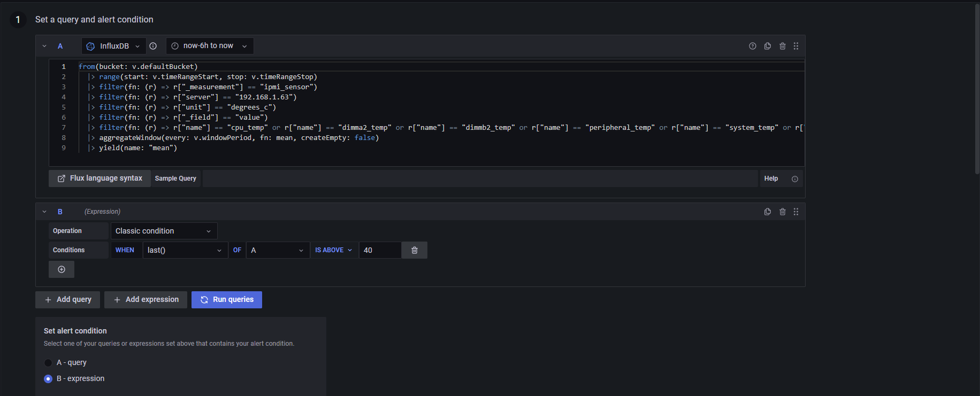The image size is (980, 396).
Task: Duplicate expression B
Action: click(768, 212)
